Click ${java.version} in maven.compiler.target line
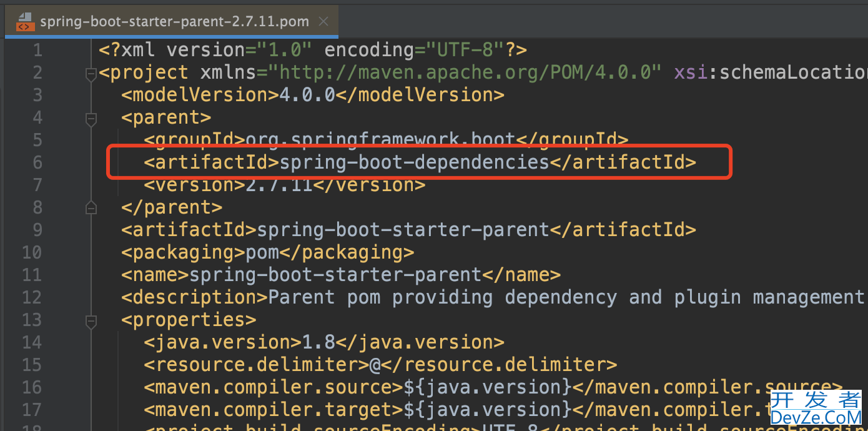Viewport: 868px width, 431px height. point(487,410)
